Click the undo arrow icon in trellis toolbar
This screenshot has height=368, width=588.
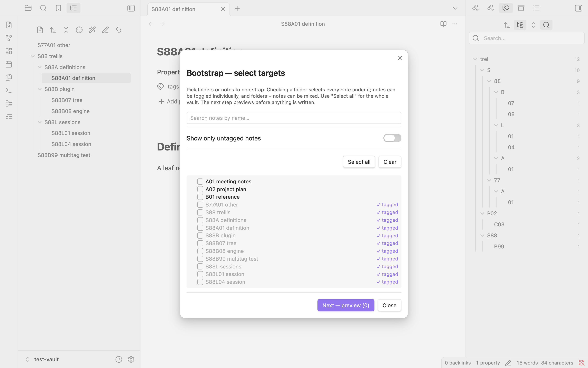coord(118,30)
